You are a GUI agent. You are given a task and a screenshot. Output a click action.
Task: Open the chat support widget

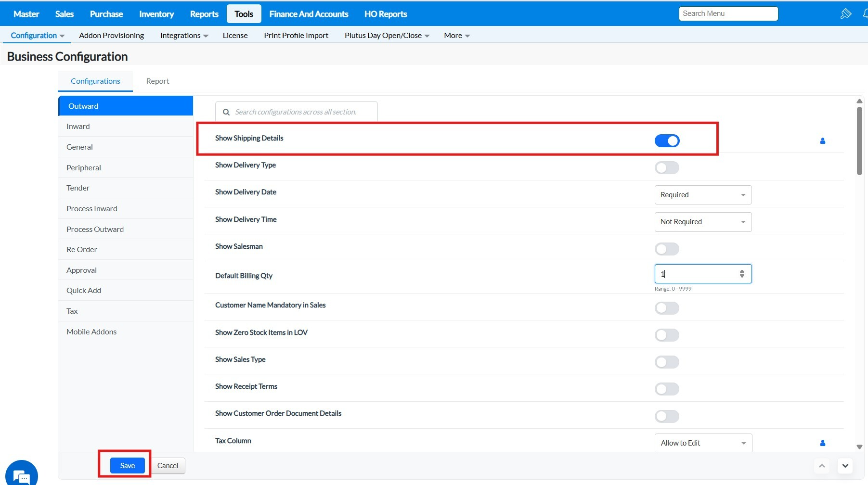click(x=22, y=474)
